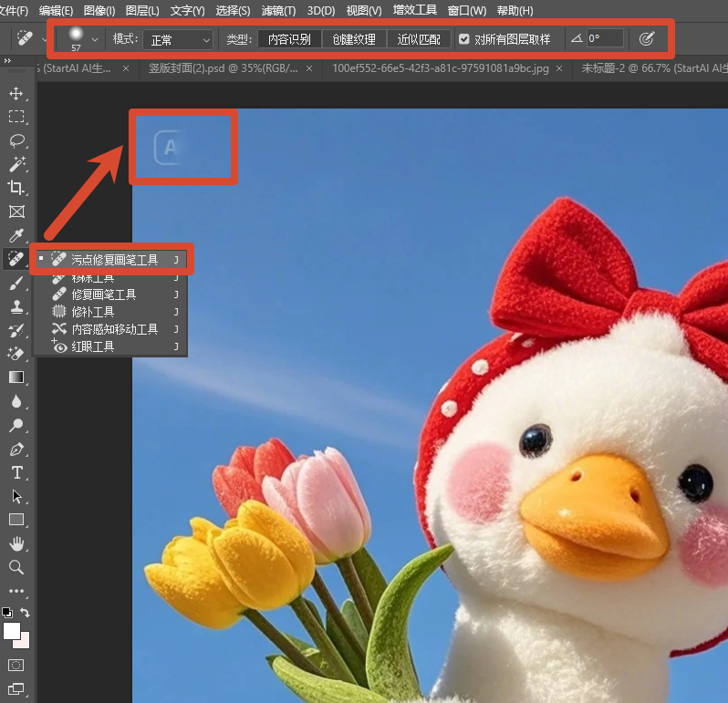Click the 内容识别 type button
This screenshot has width=728, height=703.
289,39
